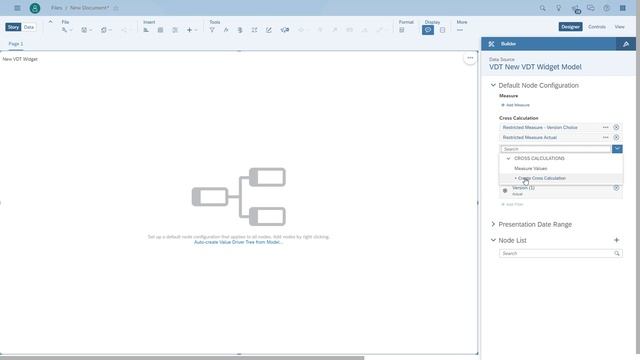Open the File copy dropdown
This screenshot has width=640, height=360.
pyautogui.click(x=106, y=30)
